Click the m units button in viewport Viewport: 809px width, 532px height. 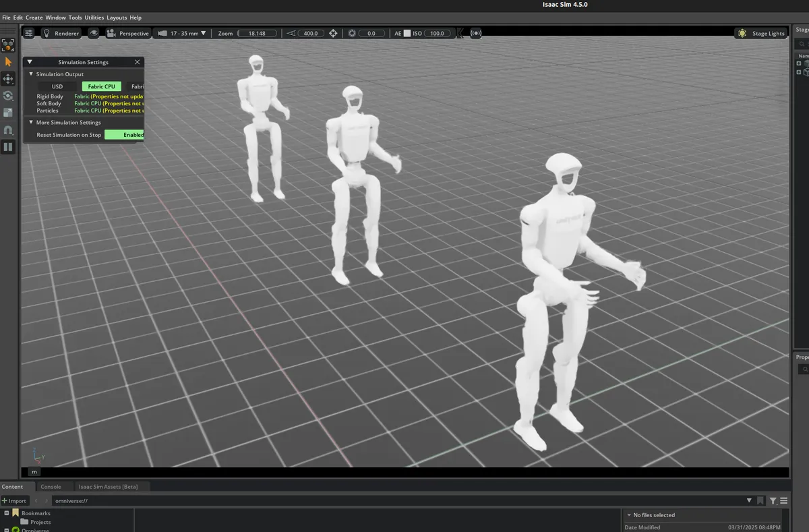pyautogui.click(x=34, y=472)
